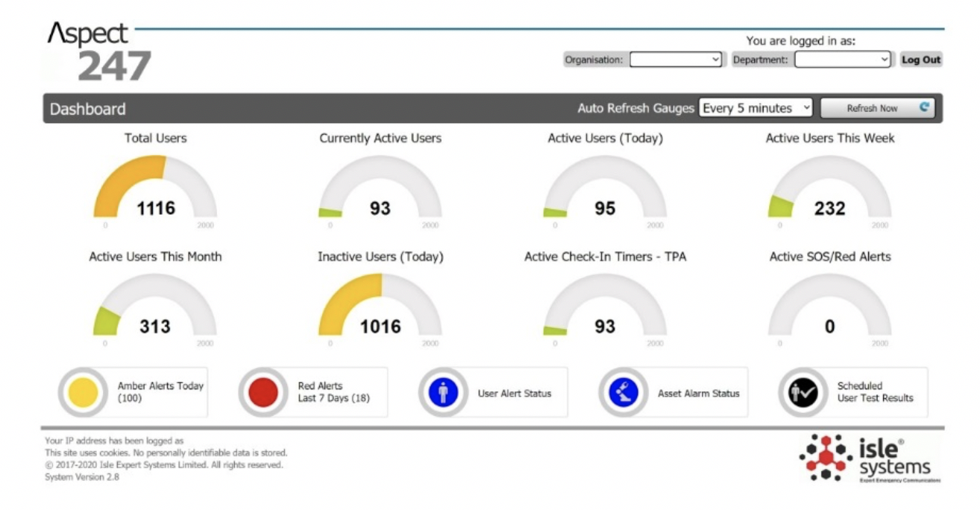Click the Organisation: label
980x510 pixels.
coord(594,60)
